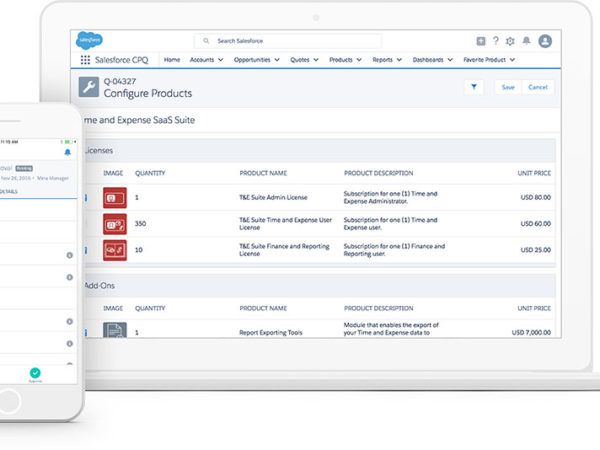
Task: Click the filter funnel button
Action: tap(474, 87)
